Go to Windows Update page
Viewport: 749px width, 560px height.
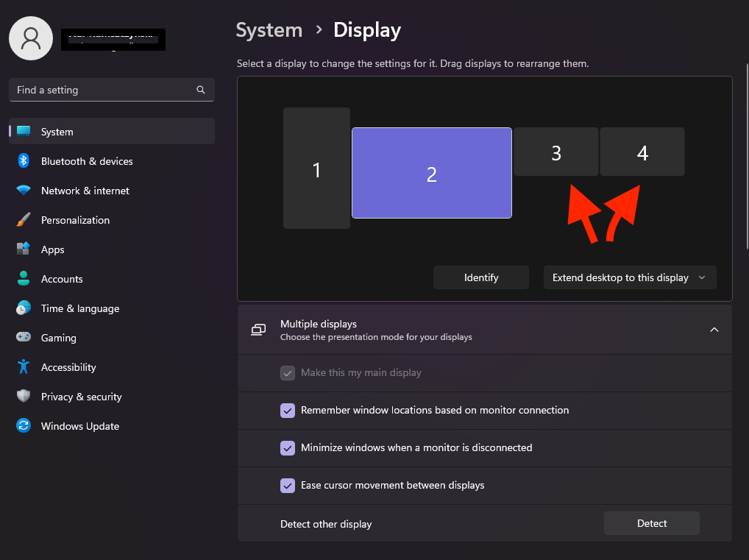tap(112, 426)
